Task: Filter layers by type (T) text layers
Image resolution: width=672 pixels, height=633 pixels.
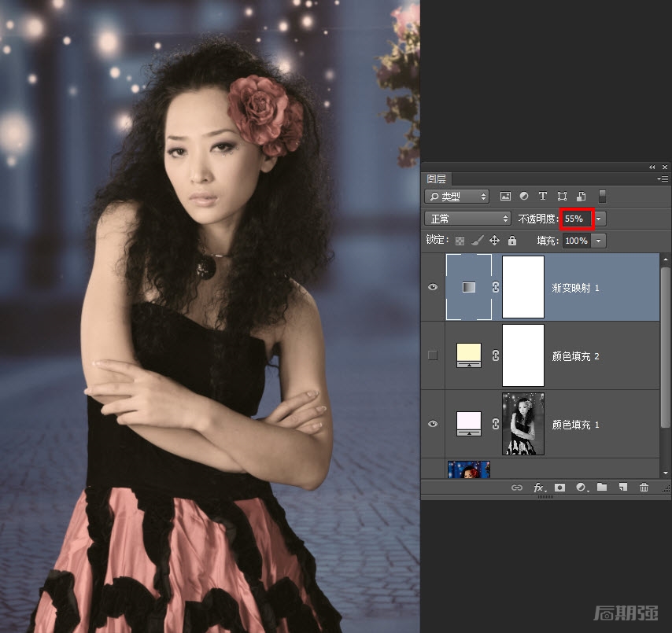Action: [542, 196]
